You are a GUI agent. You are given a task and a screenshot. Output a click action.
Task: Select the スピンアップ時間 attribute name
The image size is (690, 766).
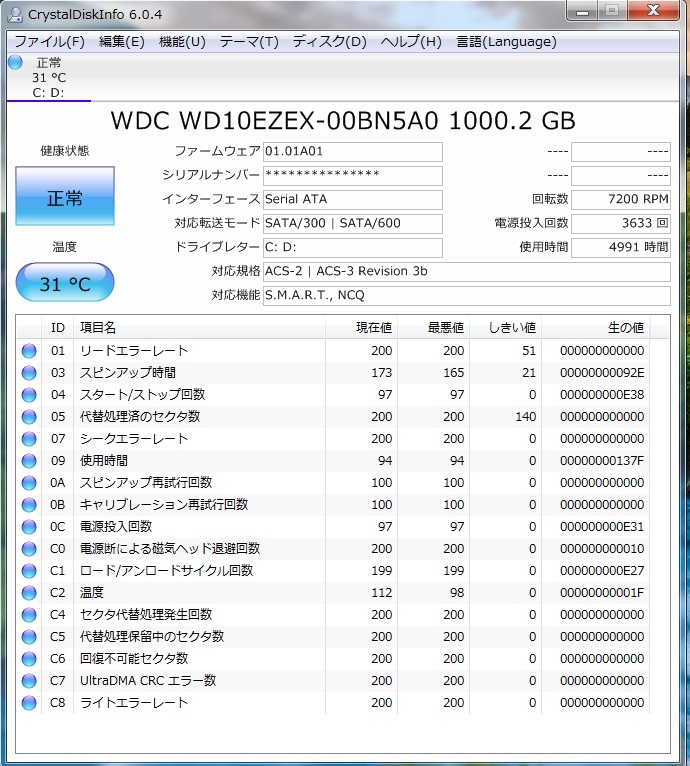tap(128, 373)
